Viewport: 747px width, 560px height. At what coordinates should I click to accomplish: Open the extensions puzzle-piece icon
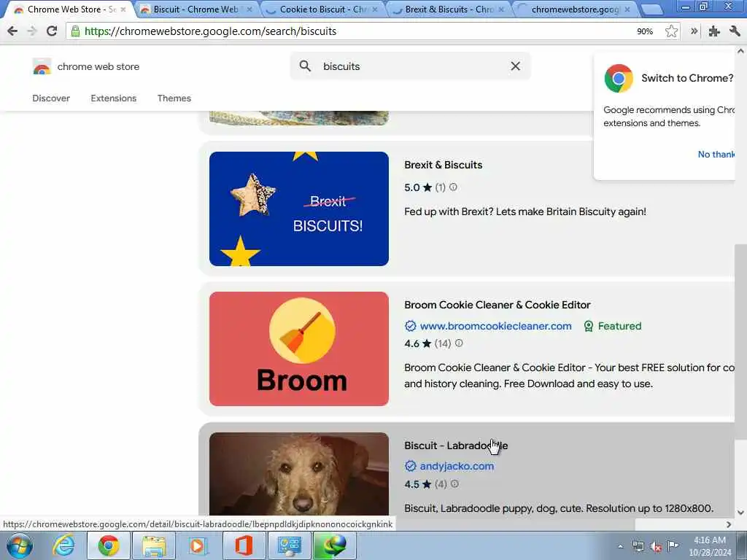713,31
